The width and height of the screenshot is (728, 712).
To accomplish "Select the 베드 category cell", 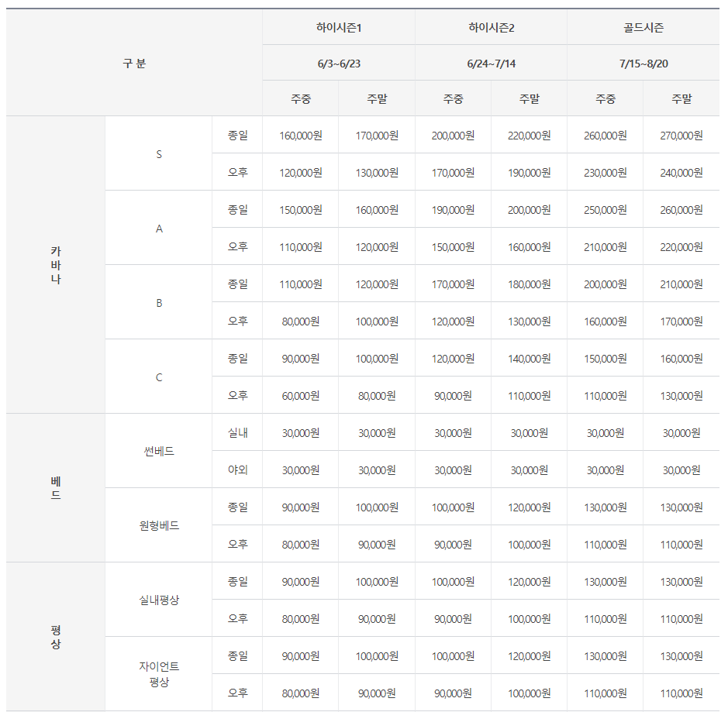I will pyautogui.click(x=56, y=488).
